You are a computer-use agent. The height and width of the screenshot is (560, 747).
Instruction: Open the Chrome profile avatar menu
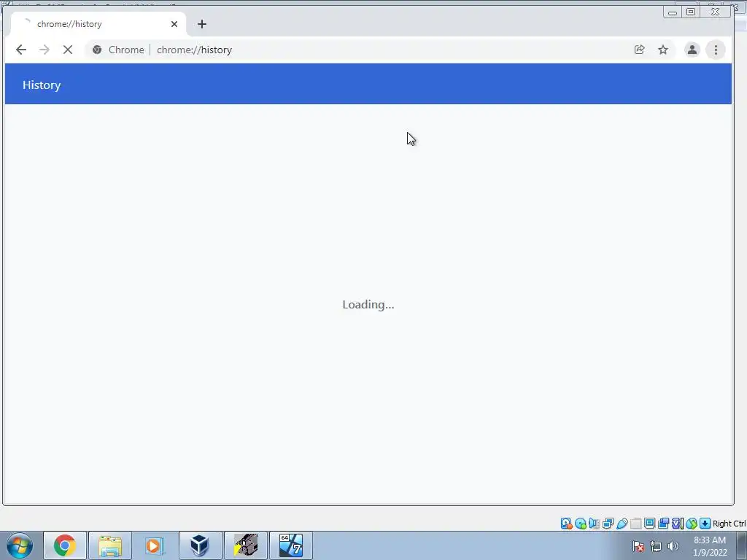coord(692,50)
